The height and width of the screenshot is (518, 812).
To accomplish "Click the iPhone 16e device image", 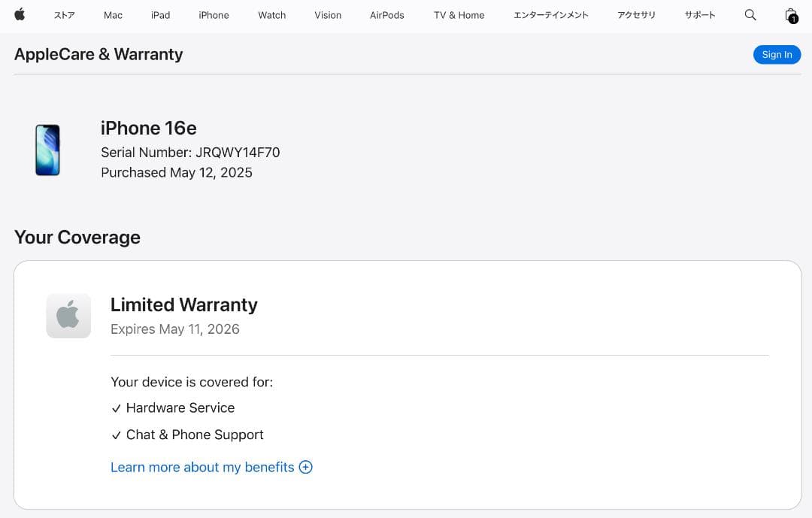I will click(x=47, y=150).
